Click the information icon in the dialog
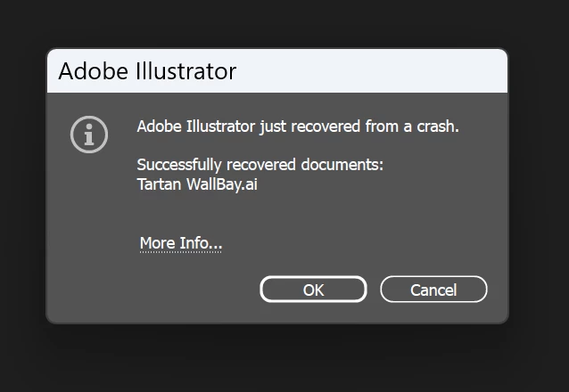This screenshot has width=569, height=392. [89, 135]
